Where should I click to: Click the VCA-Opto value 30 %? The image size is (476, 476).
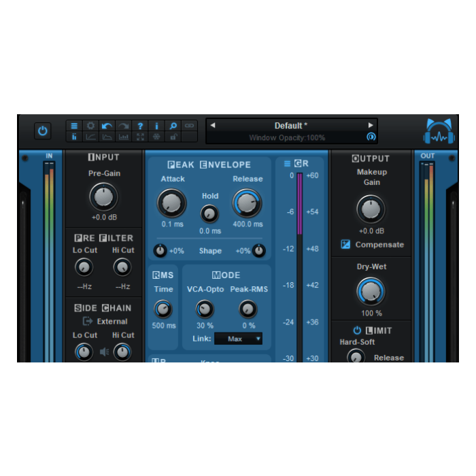click(x=205, y=326)
